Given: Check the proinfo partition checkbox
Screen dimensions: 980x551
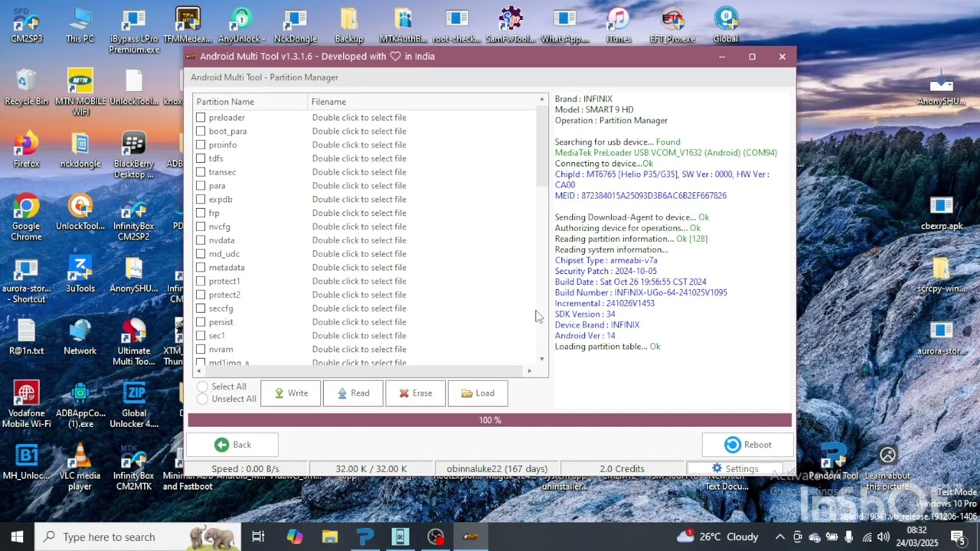Looking at the screenshot, I should pos(201,145).
